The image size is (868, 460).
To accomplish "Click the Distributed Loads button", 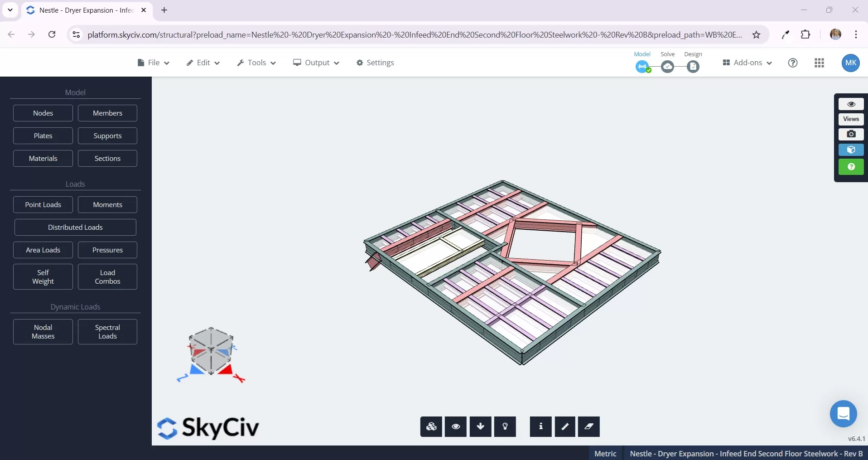I will 75,227.
